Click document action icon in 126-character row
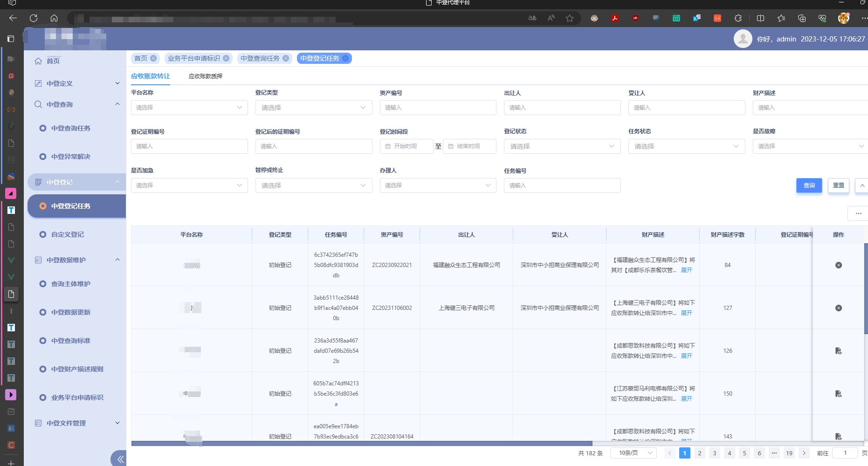 839,351
